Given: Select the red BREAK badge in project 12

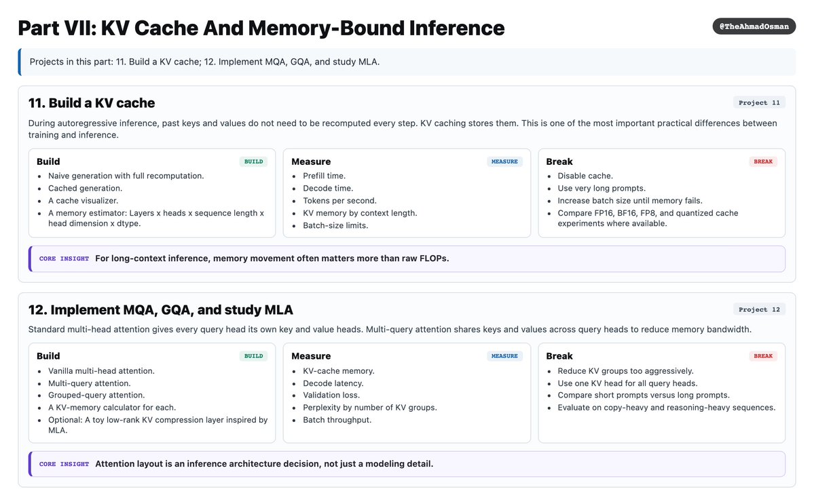Looking at the screenshot, I should pyautogui.click(x=763, y=356).
